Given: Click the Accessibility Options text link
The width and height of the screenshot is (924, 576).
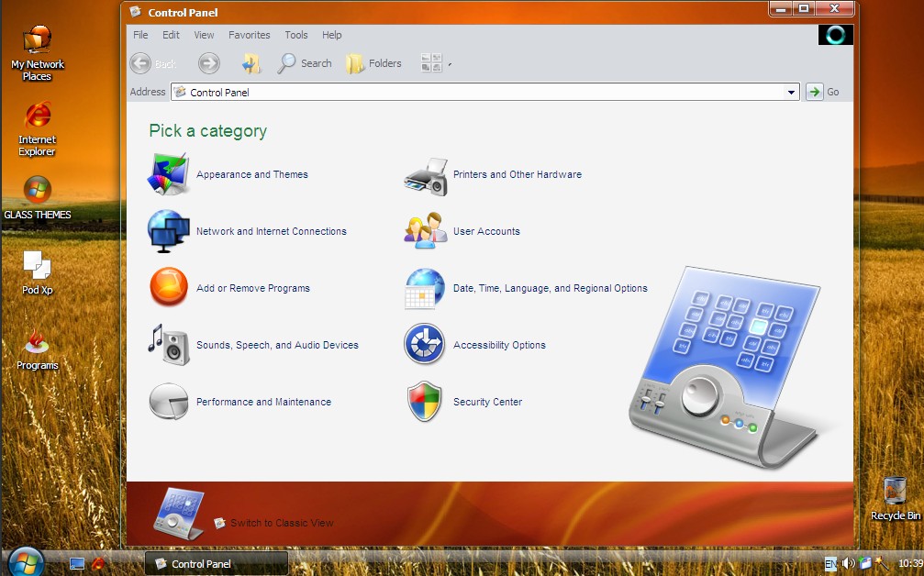Looking at the screenshot, I should pyautogui.click(x=499, y=345).
